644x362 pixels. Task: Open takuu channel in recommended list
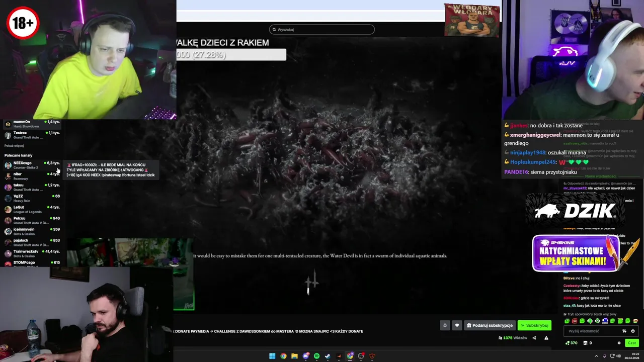pyautogui.click(x=32, y=187)
